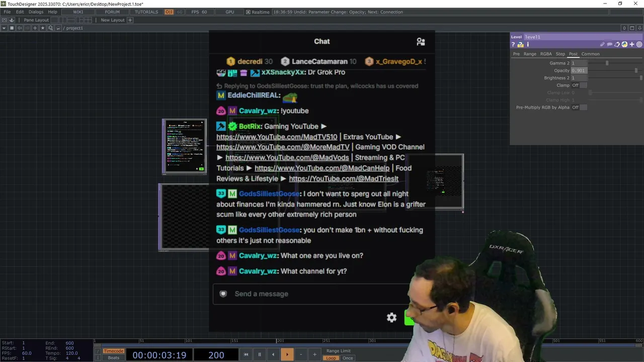This screenshot has width=644, height=362.
Task: Open the Help menu
Action: 52,12
